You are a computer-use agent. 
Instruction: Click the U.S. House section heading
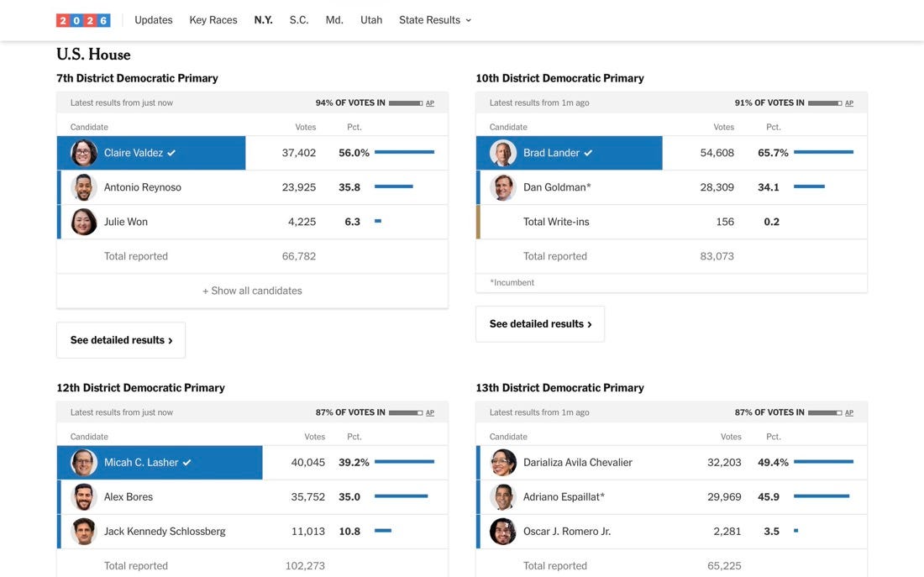94,55
